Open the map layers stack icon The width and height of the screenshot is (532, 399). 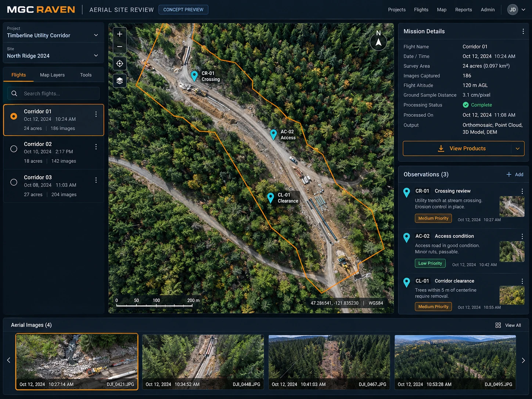coord(120,81)
